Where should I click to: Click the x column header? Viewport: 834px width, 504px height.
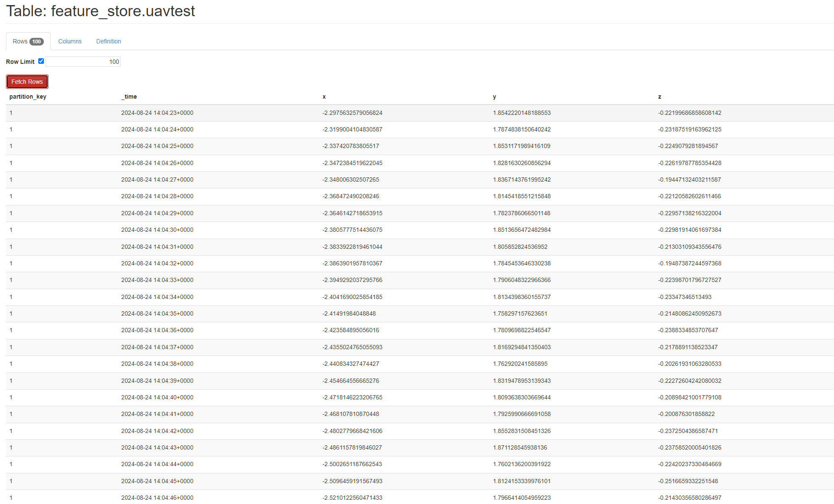click(x=324, y=97)
